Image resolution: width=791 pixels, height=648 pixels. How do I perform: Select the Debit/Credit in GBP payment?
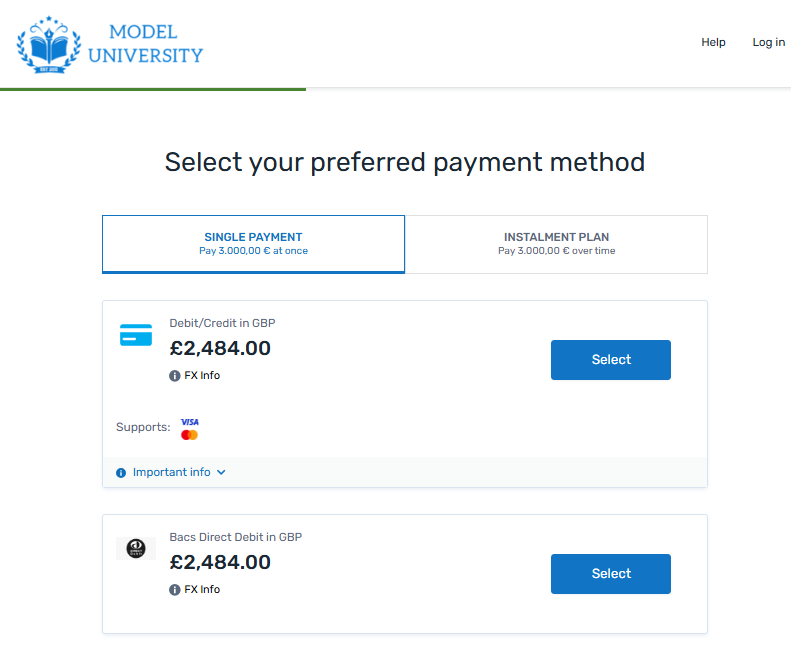610,360
